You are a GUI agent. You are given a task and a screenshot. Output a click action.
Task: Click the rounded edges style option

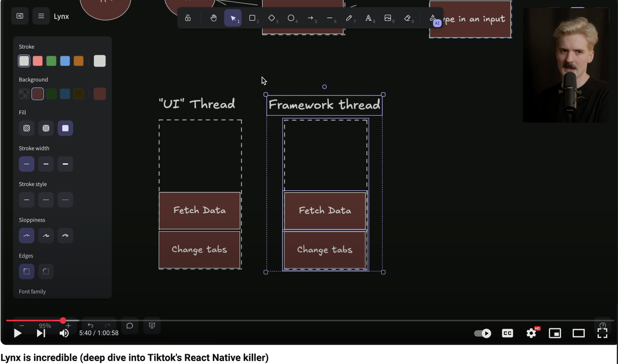(46, 271)
